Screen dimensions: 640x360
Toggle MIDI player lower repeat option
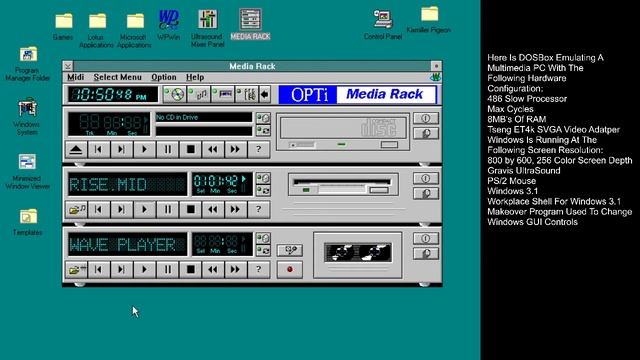pyautogui.click(x=263, y=191)
